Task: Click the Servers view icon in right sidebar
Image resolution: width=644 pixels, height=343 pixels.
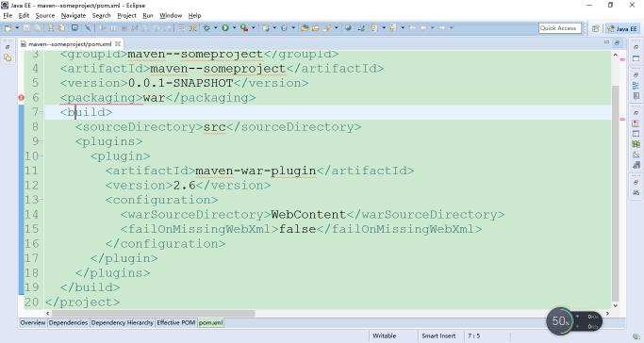Action: [x=636, y=144]
